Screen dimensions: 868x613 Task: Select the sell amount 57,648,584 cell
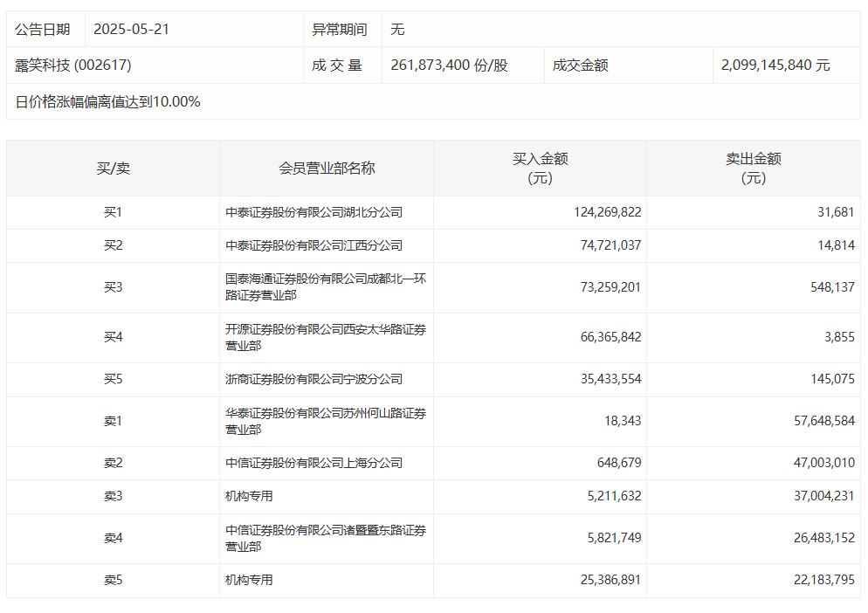pos(814,421)
